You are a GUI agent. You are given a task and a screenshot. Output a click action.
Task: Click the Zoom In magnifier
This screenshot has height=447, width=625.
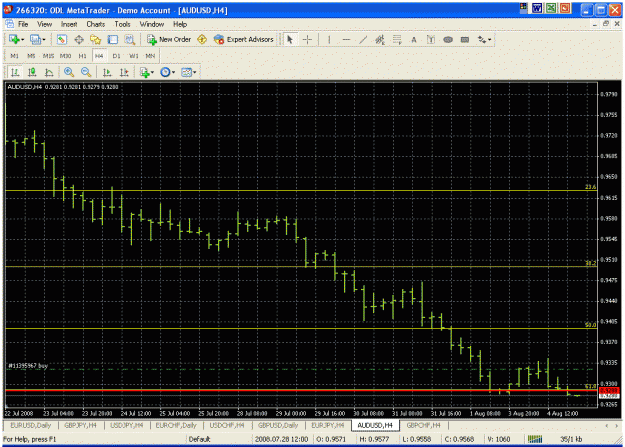click(69, 72)
